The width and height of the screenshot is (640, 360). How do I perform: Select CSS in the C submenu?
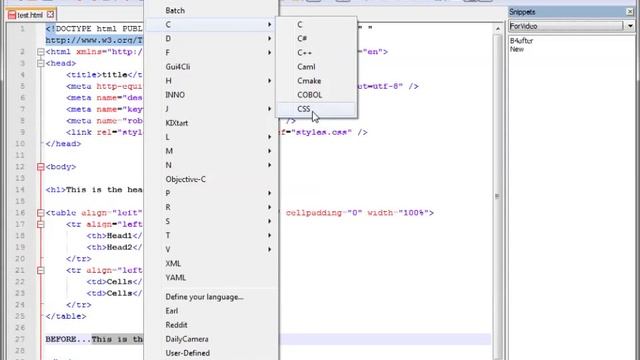pyautogui.click(x=316, y=109)
